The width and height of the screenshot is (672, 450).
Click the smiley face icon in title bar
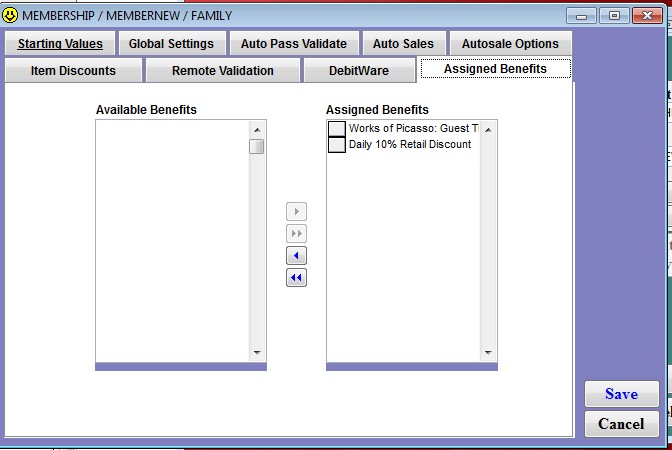click(x=11, y=15)
